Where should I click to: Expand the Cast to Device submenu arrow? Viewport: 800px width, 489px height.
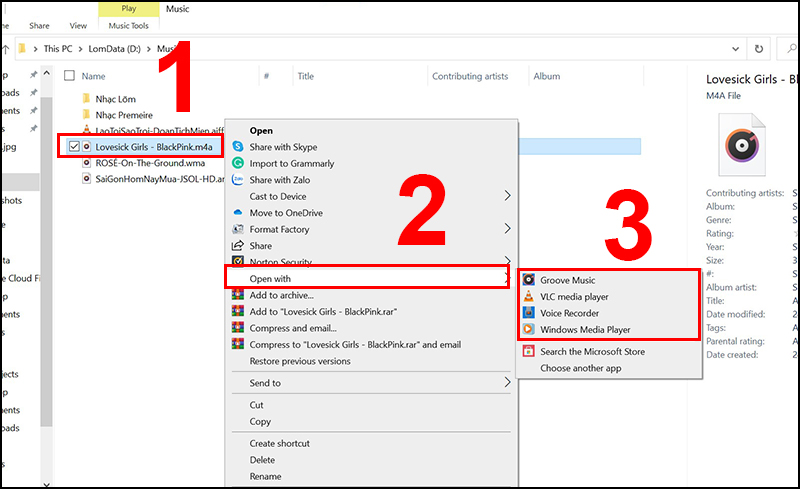[x=507, y=195]
